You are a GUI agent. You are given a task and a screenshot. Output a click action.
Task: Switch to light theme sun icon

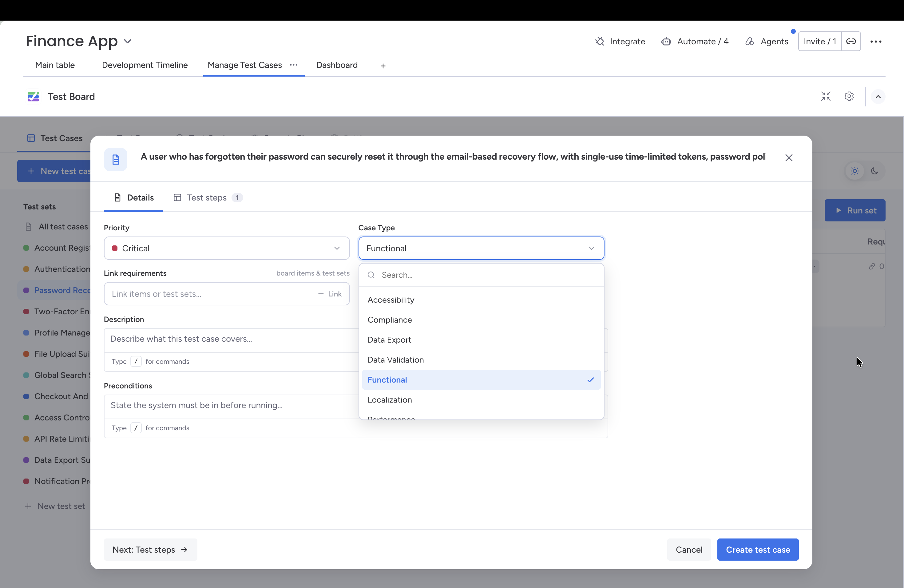[x=855, y=171]
